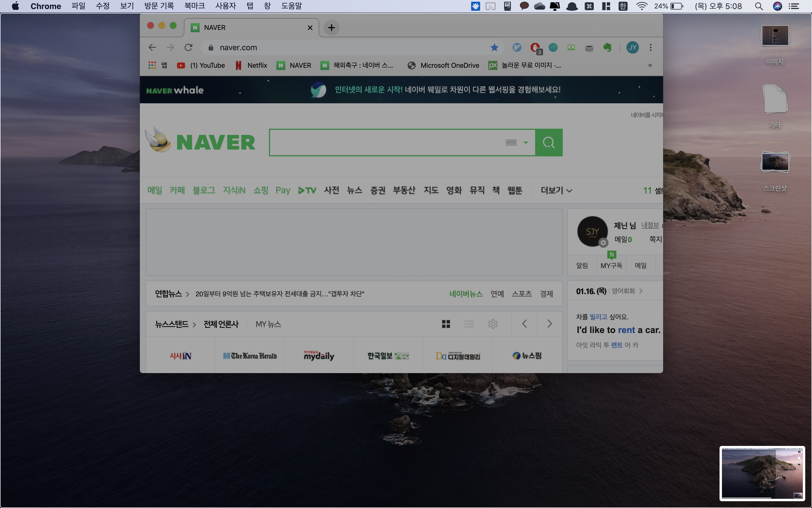Viewport: 812px width, 508px height.
Task: Open the mydaily publisher logo
Action: [319, 356]
